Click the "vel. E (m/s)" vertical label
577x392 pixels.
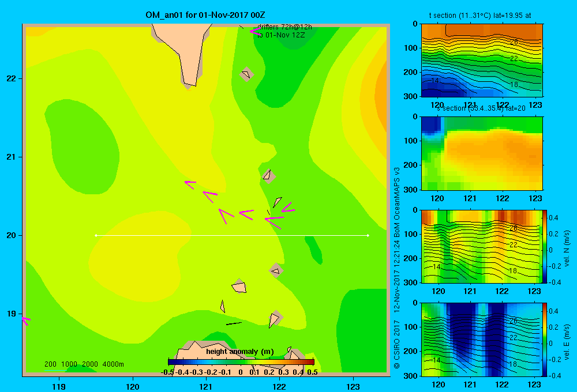coord(567,342)
